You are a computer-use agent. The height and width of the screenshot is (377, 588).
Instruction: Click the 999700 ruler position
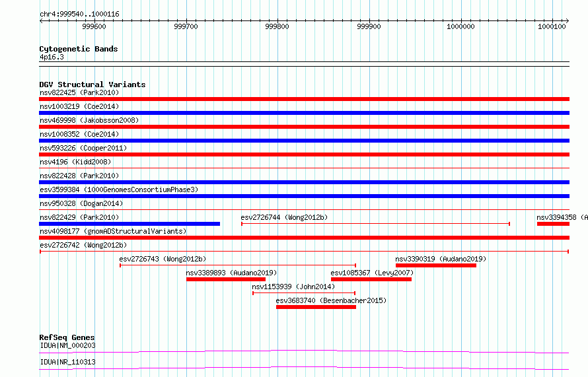[x=186, y=26]
